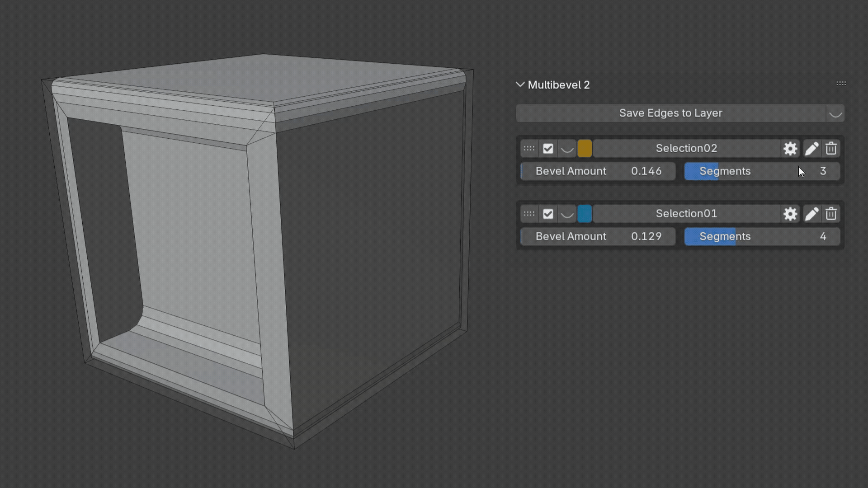Open dropdown beside Save Edges to Layer
The image size is (868, 488).
pyautogui.click(x=835, y=113)
